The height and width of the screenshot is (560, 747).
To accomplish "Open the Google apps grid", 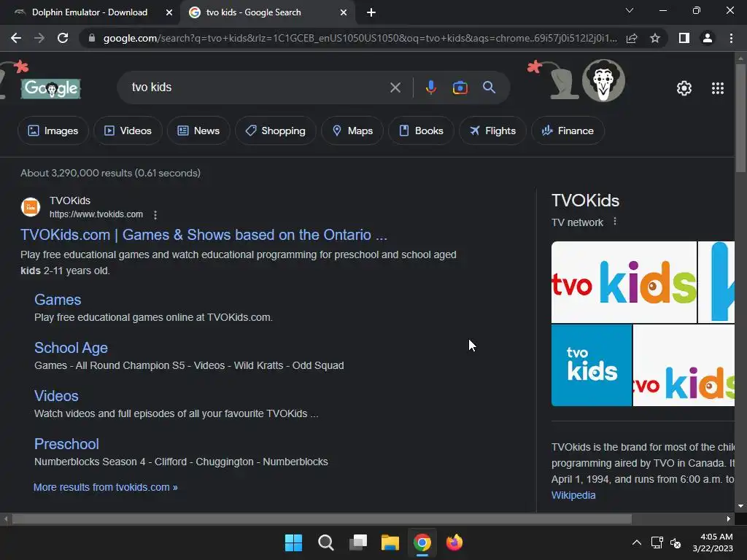I will (718, 88).
